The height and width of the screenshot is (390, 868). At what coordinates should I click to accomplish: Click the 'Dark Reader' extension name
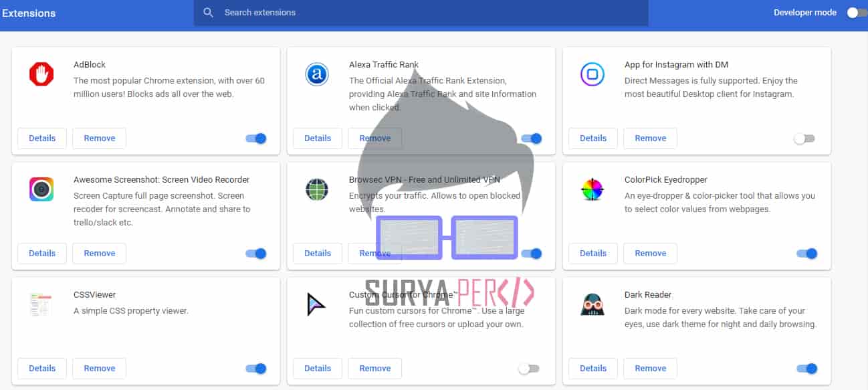pos(648,295)
